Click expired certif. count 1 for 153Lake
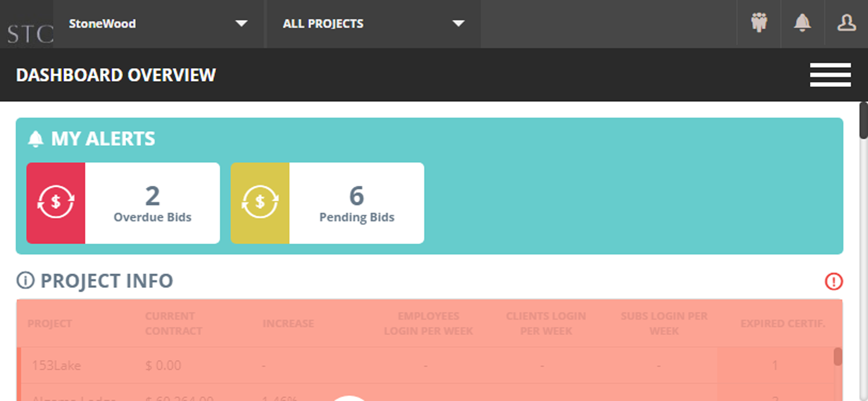 pos(775,365)
